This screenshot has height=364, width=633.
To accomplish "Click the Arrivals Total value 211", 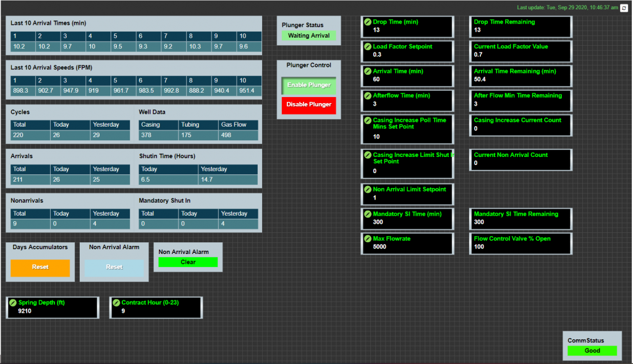I will (30, 180).
